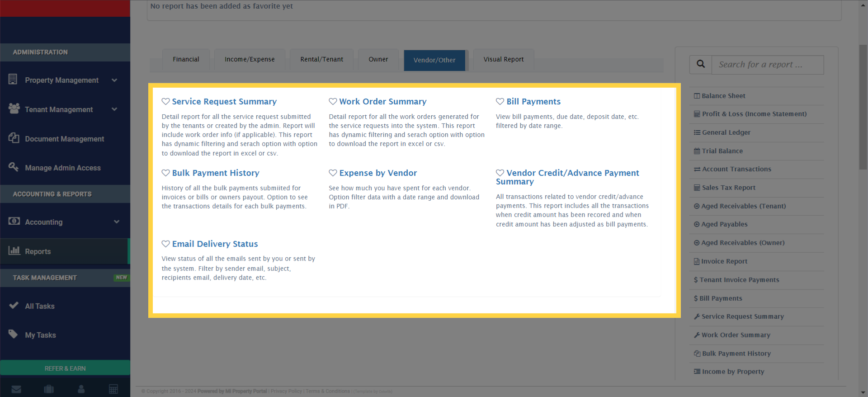Focus the Search for a report field
This screenshot has width=868, height=397.
pos(768,65)
